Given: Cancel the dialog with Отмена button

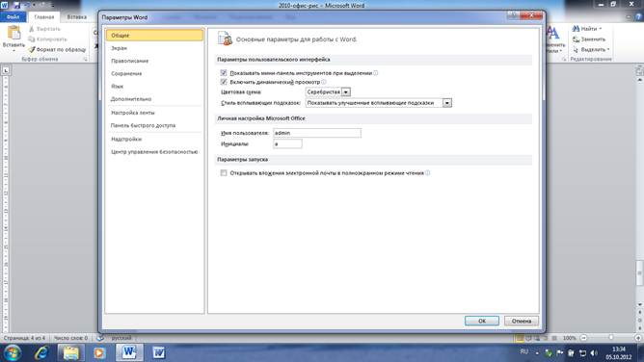Looking at the screenshot, I should pyautogui.click(x=522, y=321).
